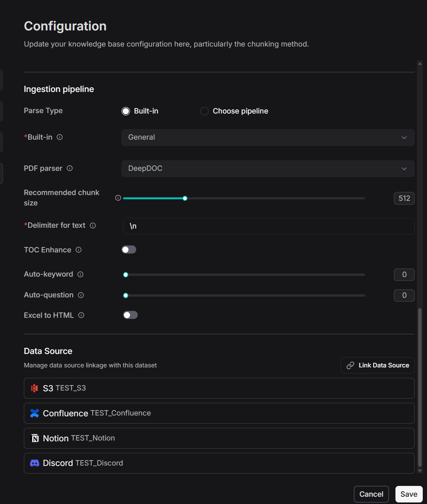Viewport: 427px width, 504px height.
Task: Click the Discord icon next to TEST_Discord
Action: point(34,463)
